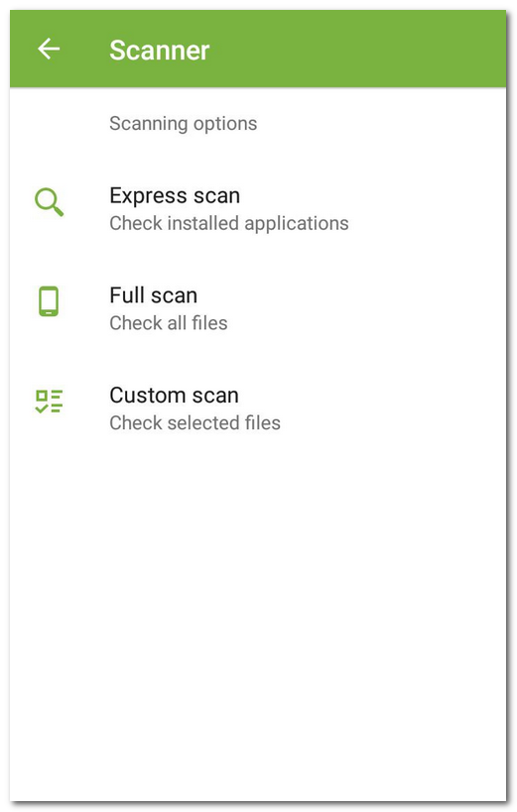Select the Full scan list row
This screenshot has height=812, width=517.
(x=258, y=309)
